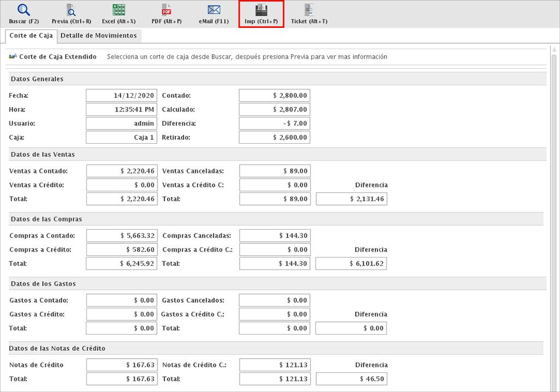Open the Previa print preview icon
The height and width of the screenshot is (392, 560).
pos(71,10)
